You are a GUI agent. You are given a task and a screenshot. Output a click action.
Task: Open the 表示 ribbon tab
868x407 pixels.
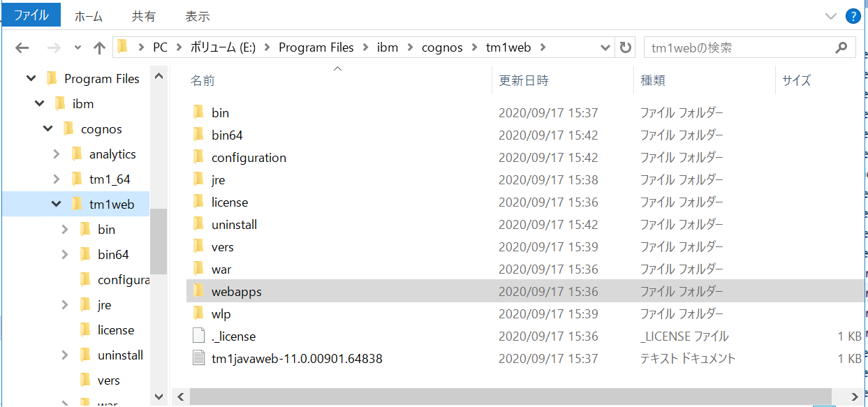[198, 16]
